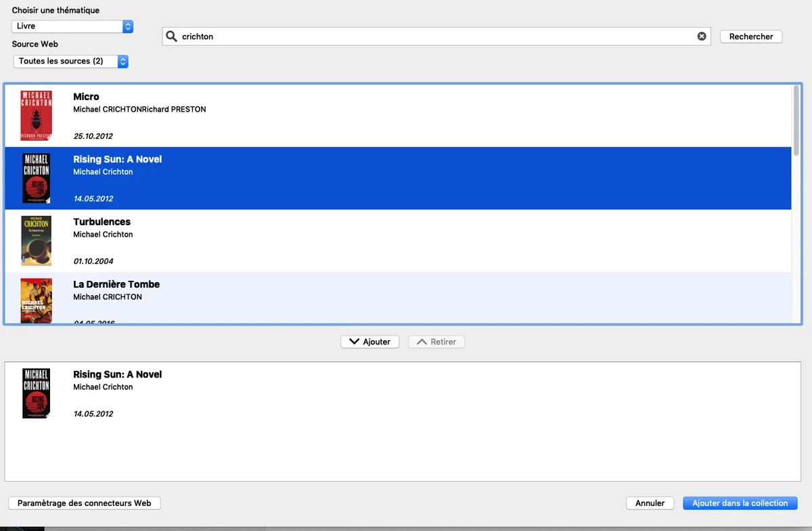The width and height of the screenshot is (812, 531).
Task: Click the Micro book cover thumbnail
Action: (x=36, y=115)
